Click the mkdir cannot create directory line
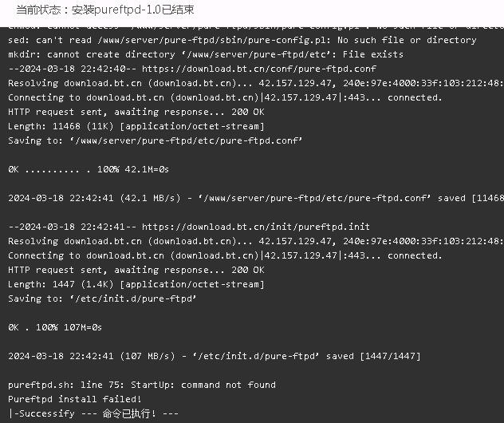 (x=206, y=54)
